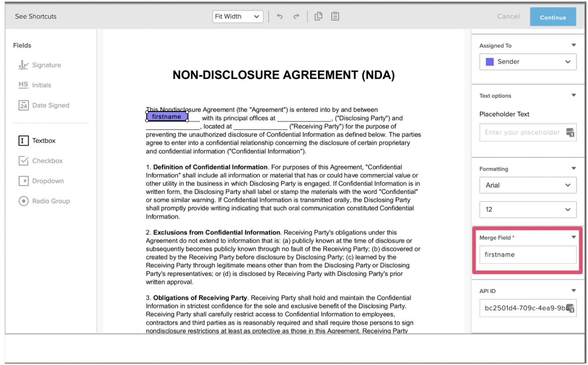Select the Dropdown field icon

(23, 181)
